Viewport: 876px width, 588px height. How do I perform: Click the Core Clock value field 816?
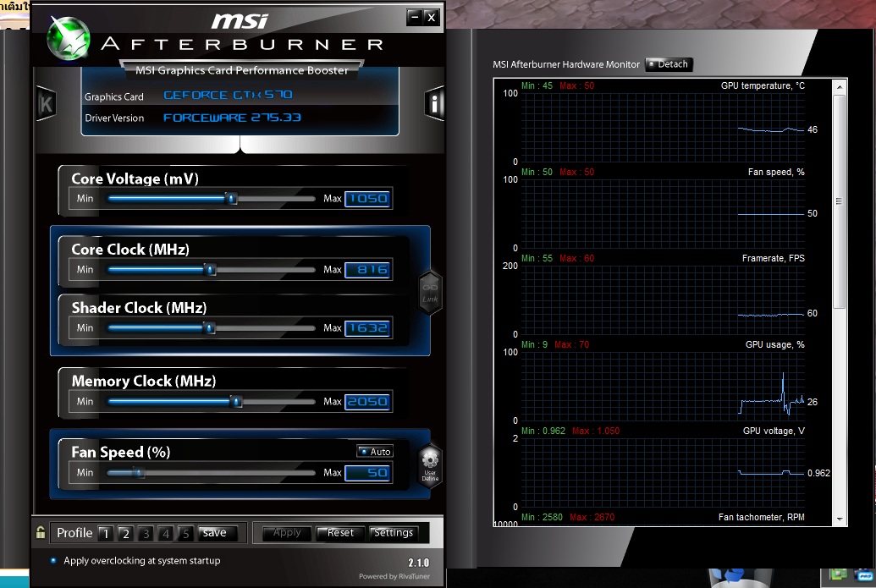click(367, 270)
